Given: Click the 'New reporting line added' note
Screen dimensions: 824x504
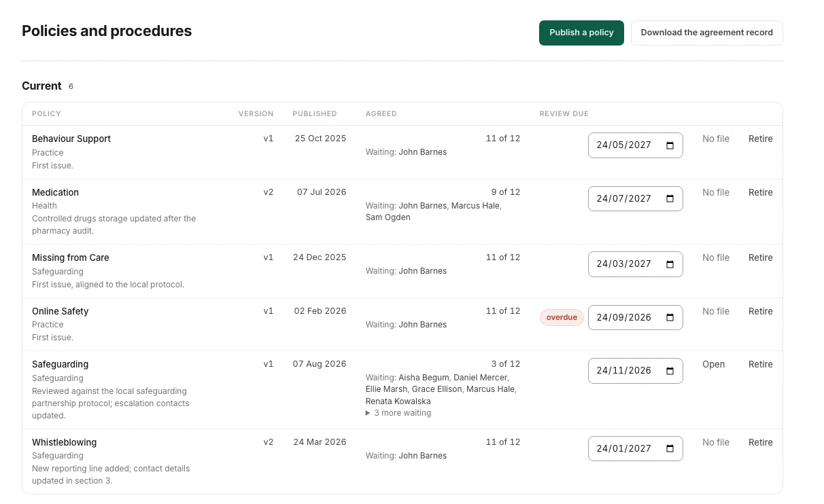Looking at the screenshot, I should pos(111,475).
